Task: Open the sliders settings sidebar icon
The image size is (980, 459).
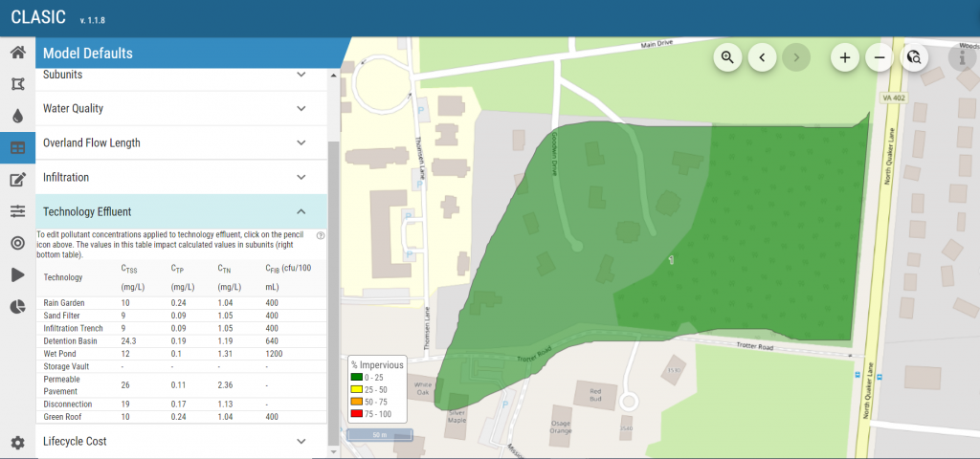Action: point(17,211)
